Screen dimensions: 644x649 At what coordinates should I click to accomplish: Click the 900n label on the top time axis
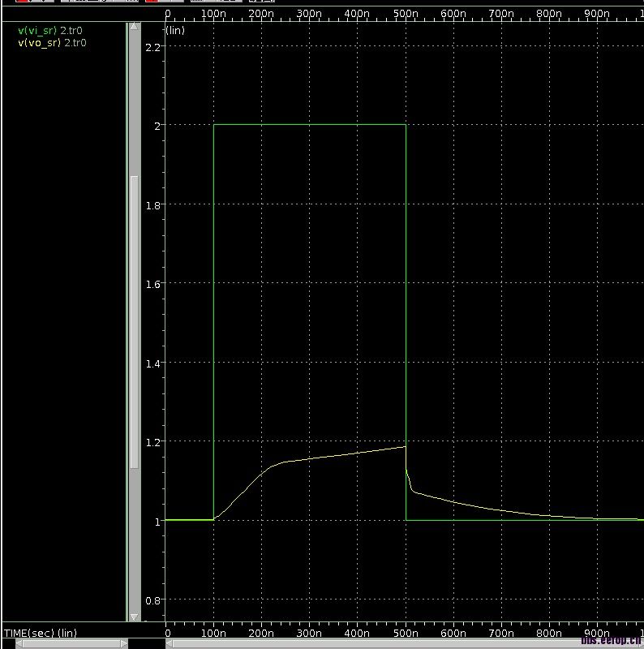pos(596,14)
